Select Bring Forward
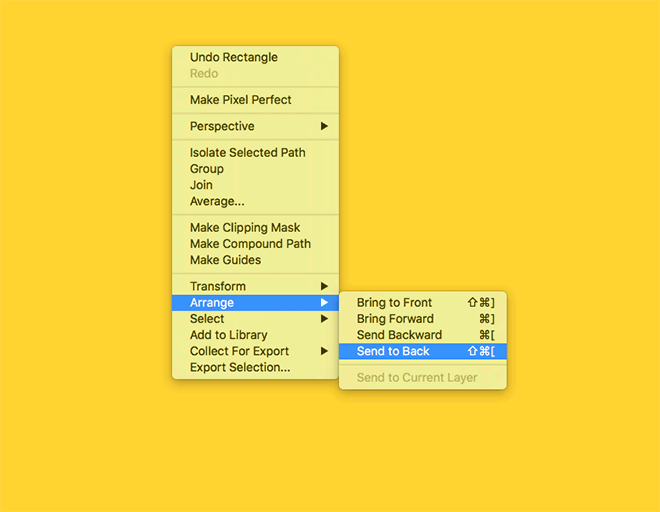The height and width of the screenshot is (512, 660). point(423,319)
